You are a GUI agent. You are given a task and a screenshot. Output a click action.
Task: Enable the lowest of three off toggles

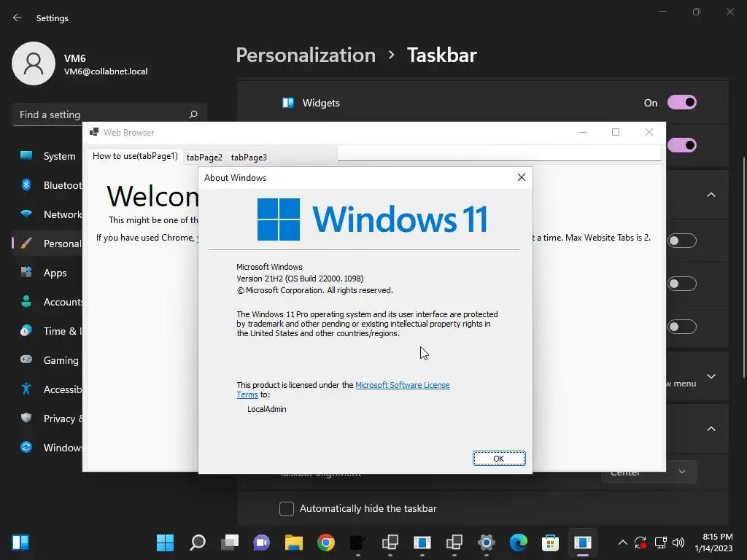pyautogui.click(x=682, y=327)
